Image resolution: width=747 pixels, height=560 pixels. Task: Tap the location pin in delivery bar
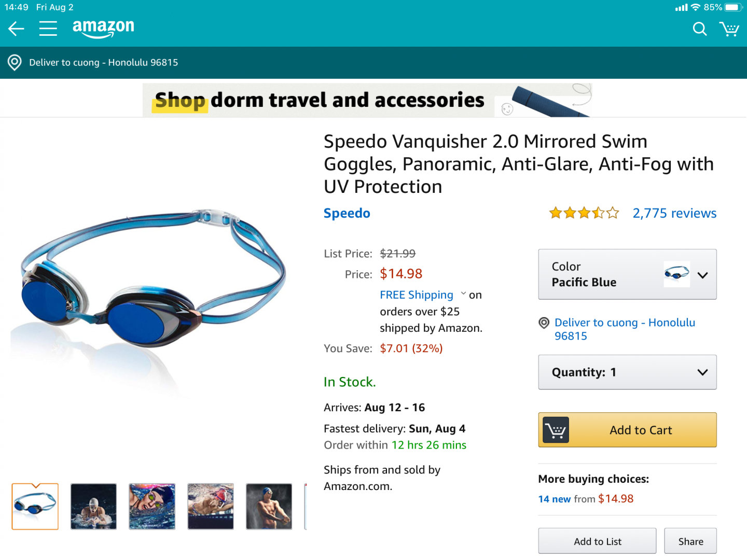coord(15,63)
